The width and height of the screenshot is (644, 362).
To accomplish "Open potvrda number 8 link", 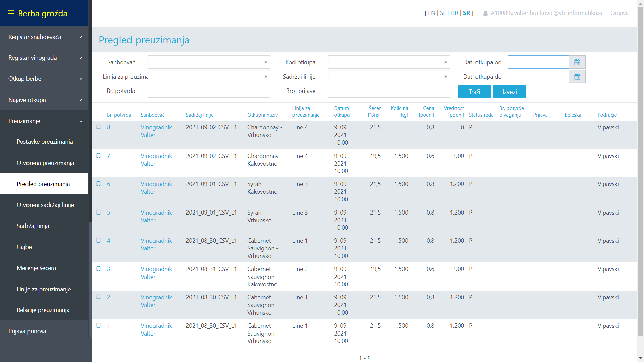I will click(x=109, y=127).
